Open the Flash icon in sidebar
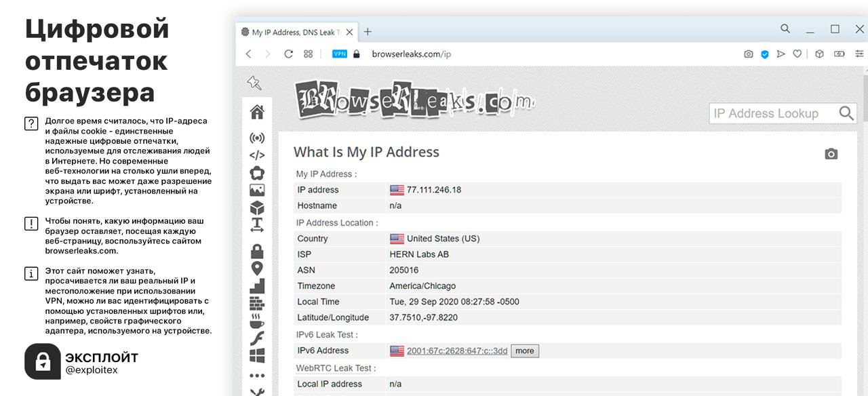Screen dimensions: 868x396 point(257,338)
